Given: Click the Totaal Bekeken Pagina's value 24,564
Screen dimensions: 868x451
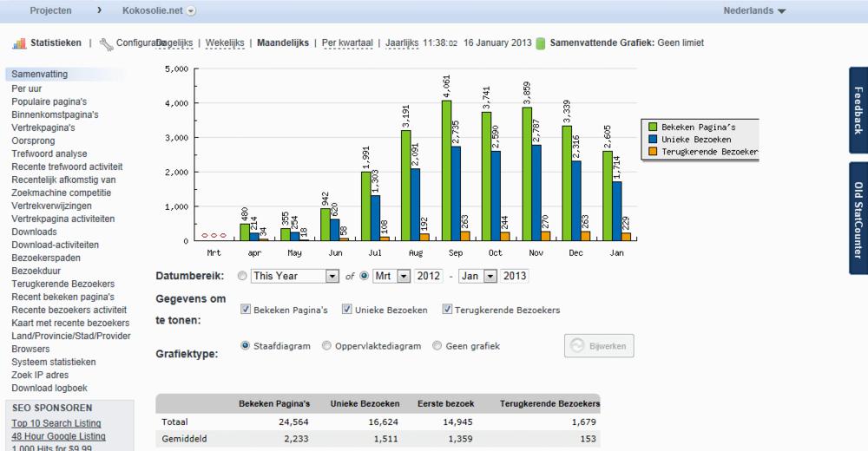Looking at the screenshot, I should tap(293, 422).
